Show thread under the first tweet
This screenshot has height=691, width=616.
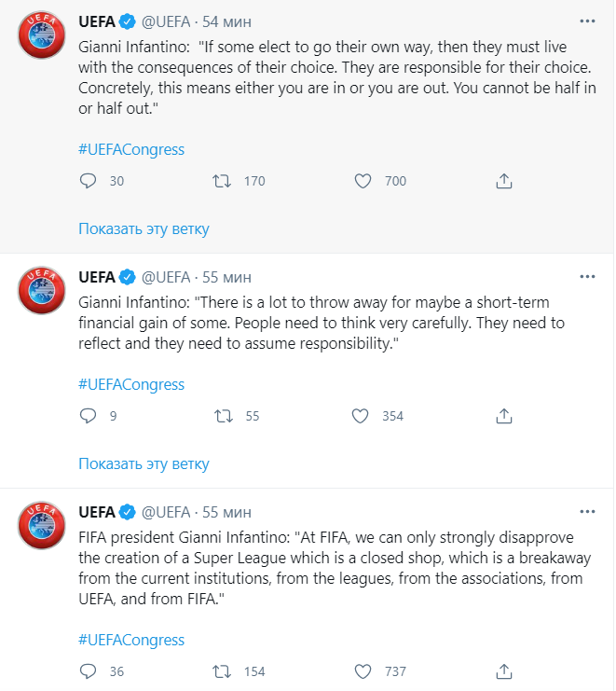[x=144, y=228]
